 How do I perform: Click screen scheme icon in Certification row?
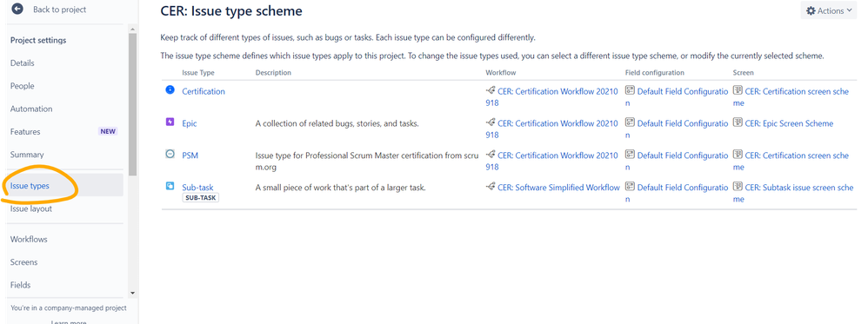pyautogui.click(x=738, y=90)
